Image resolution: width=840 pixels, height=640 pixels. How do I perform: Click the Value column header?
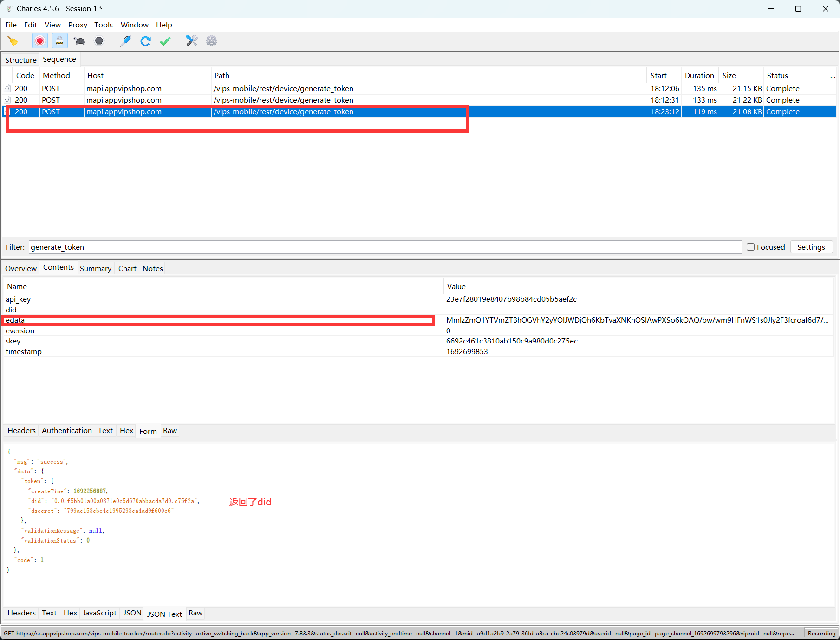[639, 286]
